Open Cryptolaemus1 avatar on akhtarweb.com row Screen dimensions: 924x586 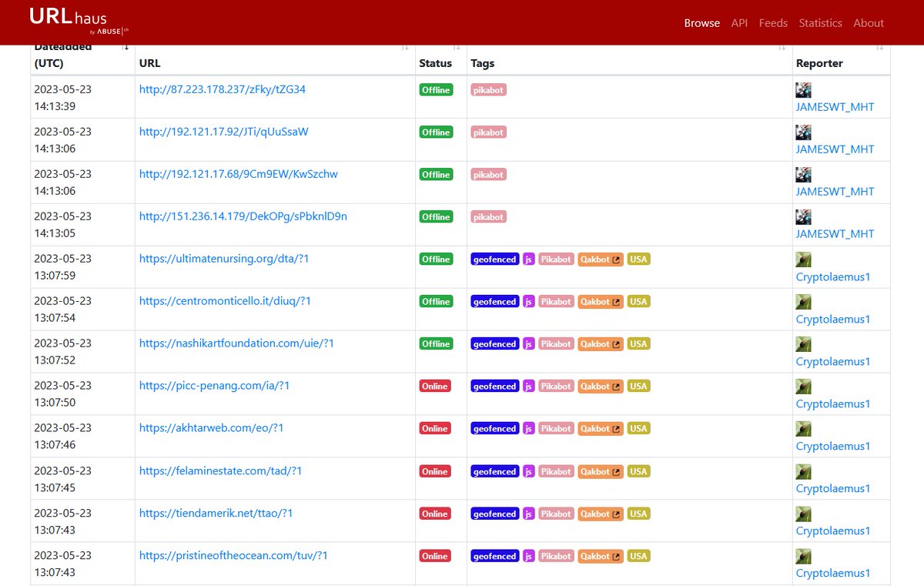804,429
